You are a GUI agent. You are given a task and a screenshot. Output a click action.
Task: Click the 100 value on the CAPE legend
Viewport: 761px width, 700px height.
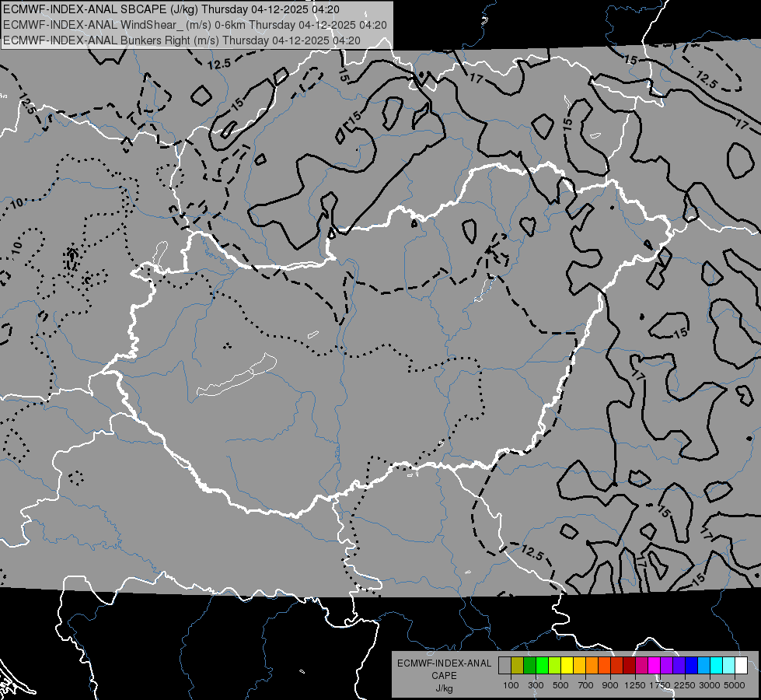point(511,685)
